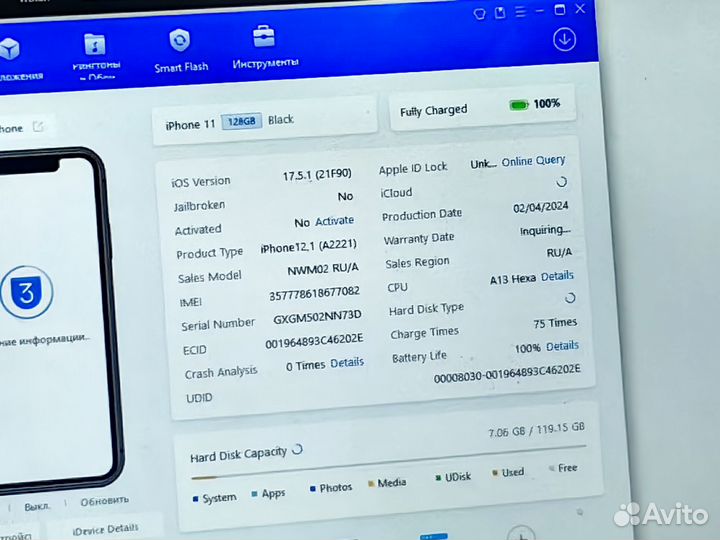This screenshot has width=720, height=540.
Task: Click the Sales Region RU/A value
Action: [559, 253]
